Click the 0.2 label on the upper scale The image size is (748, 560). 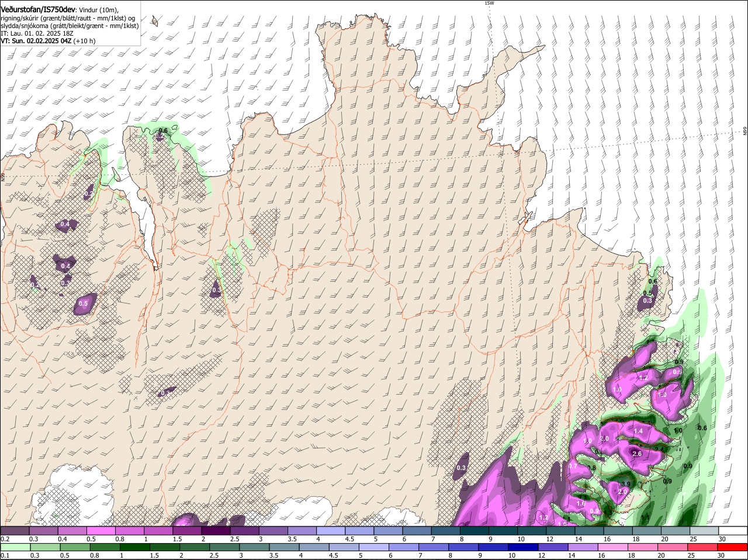pyautogui.click(x=5, y=538)
